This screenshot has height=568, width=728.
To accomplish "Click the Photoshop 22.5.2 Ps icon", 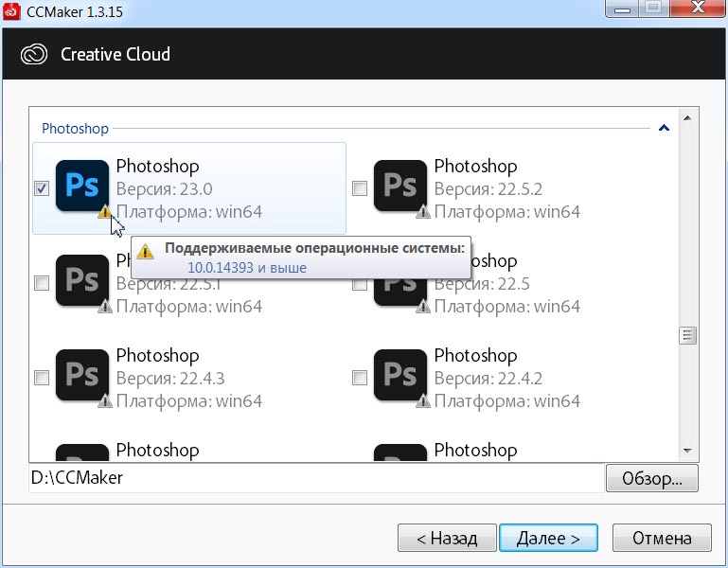I will pyautogui.click(x=400, y=186).
